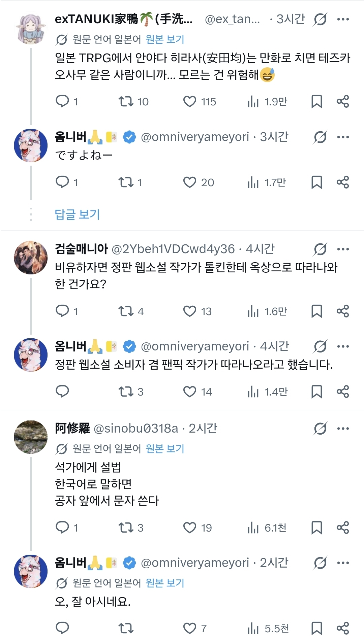Show hidden replies via 답글 보기
364x644 pixels.
pyautogui.click(x=77, y=214)
